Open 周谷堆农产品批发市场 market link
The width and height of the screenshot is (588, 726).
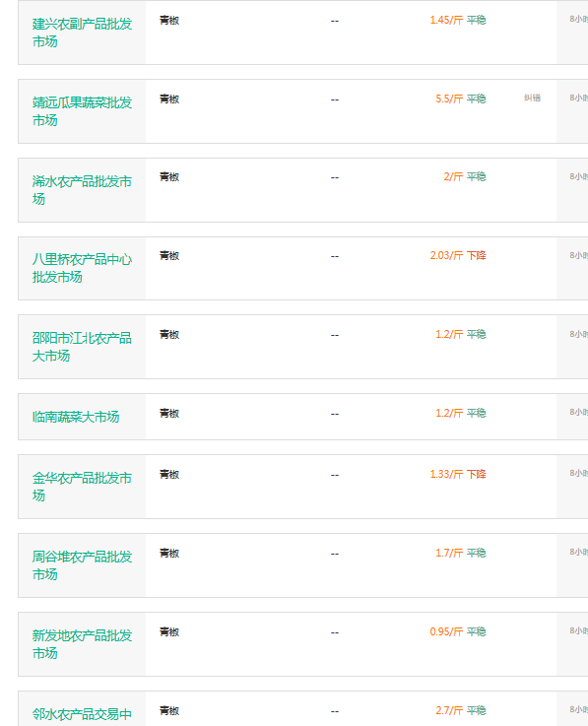pos(82,565)
